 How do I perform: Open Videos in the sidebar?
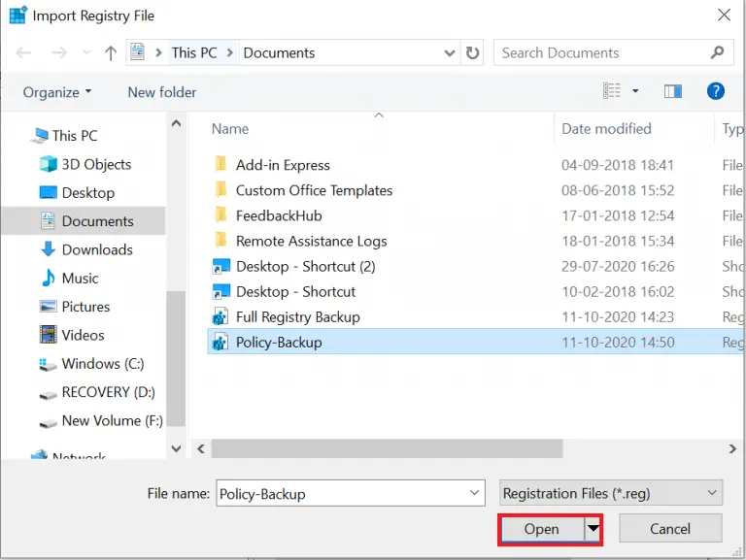coord(72,335)
